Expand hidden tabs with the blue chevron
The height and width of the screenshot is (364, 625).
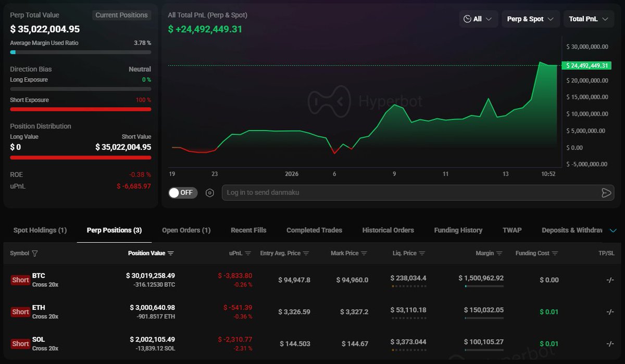click(612, 231)
